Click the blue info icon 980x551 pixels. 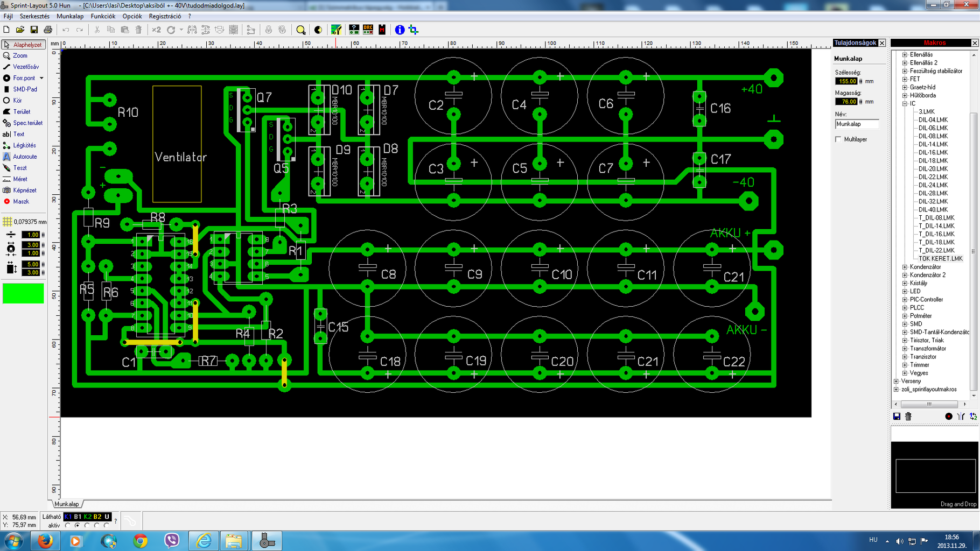pyautogui.click(x=400, y=30)
